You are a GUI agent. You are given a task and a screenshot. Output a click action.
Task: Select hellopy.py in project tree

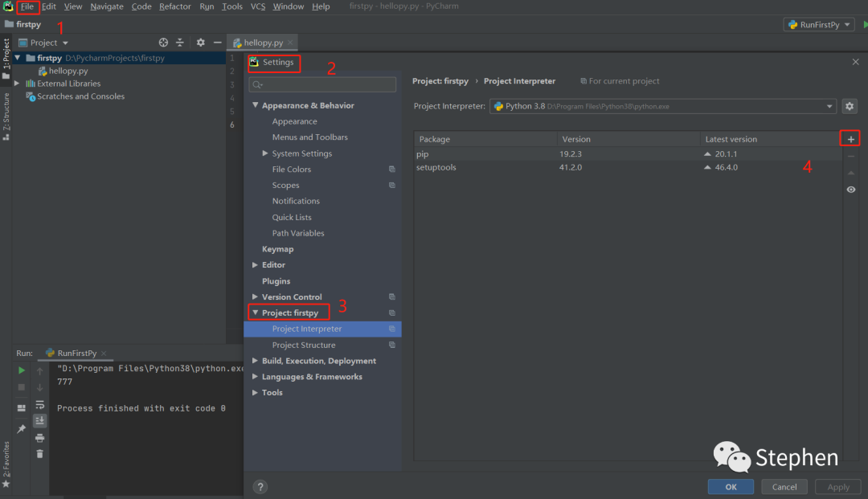point(68,71)
